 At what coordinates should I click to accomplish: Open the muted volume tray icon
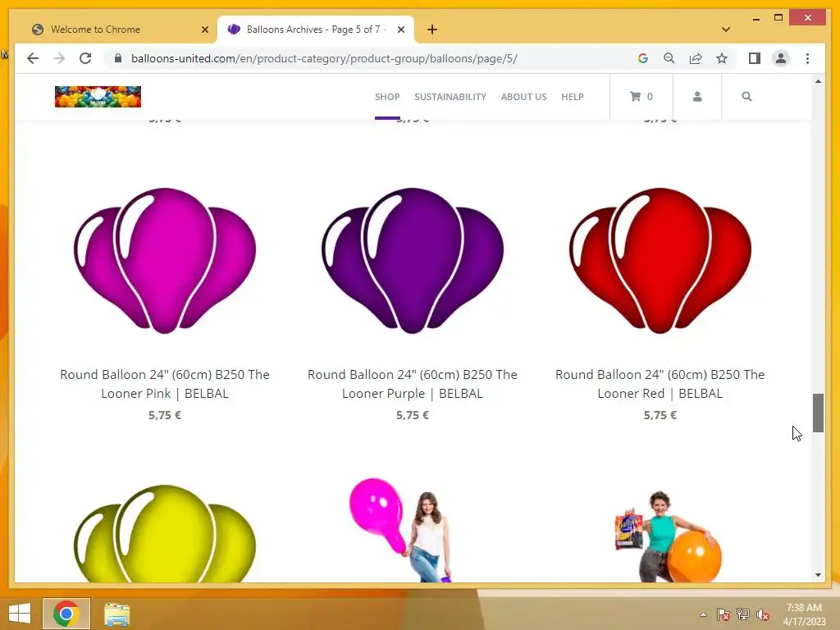[x=762, y=614]
